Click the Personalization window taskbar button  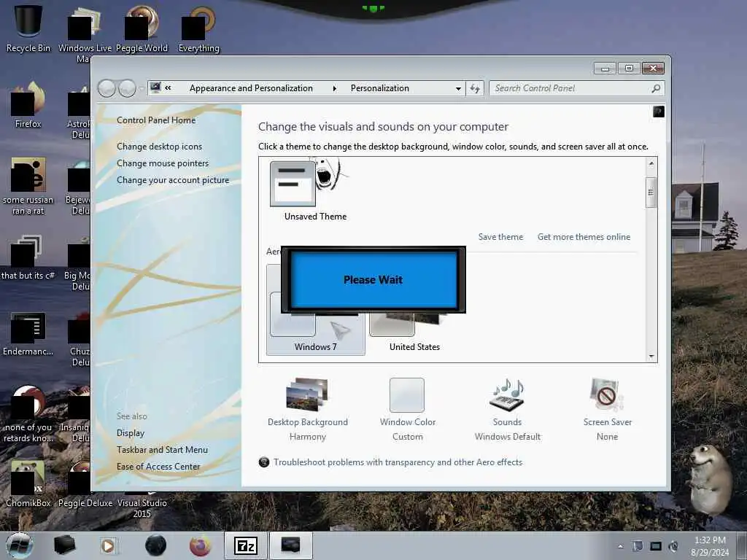(x=290, y=545)
